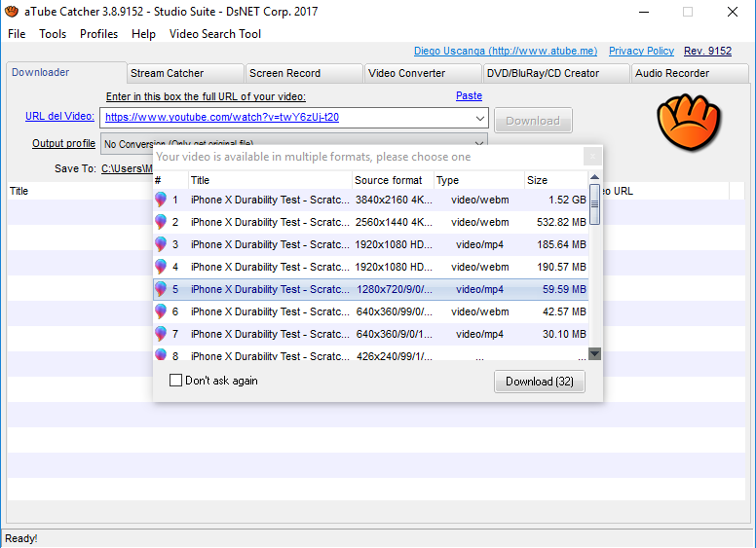Image resolution: width=756 pixels, height=548 pixels.
Task: Sort by the Type column header
Action: [478, 180]
